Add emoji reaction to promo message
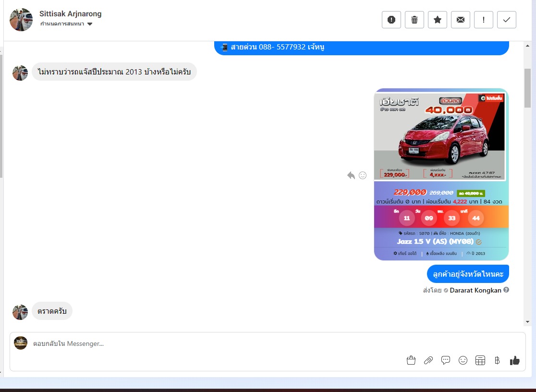 (x=363, y=175)
